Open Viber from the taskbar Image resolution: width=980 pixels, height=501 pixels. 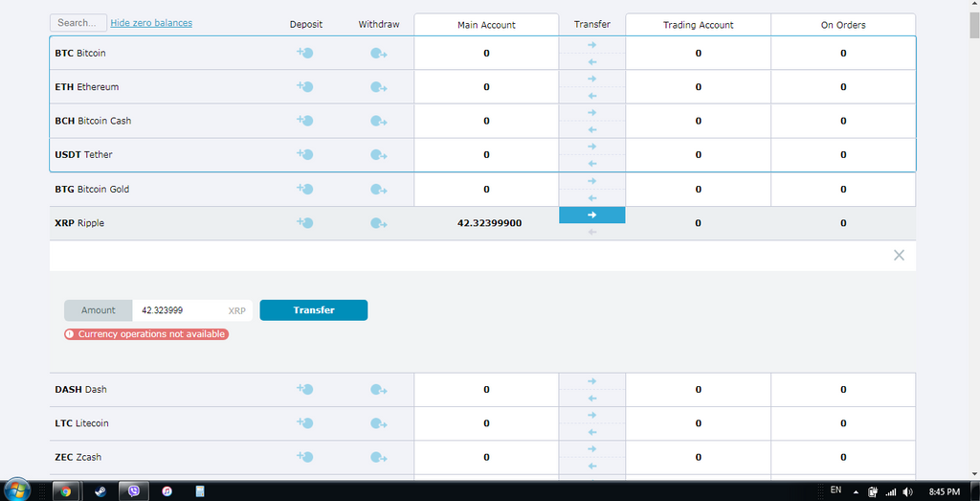[136, 491]
